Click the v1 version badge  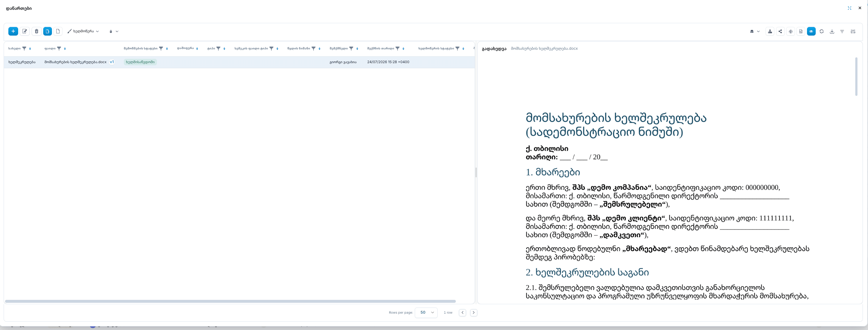(x=112, y=62)
